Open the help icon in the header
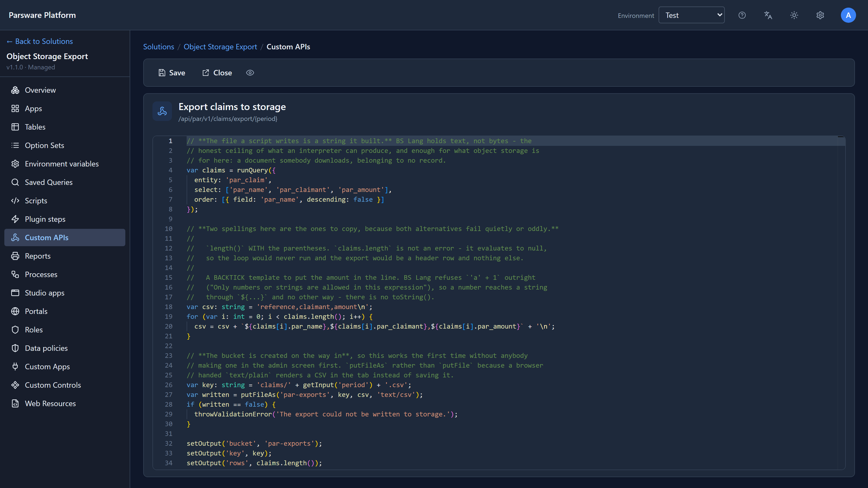This screenshot has height=488, width=868. click(742, 15)
